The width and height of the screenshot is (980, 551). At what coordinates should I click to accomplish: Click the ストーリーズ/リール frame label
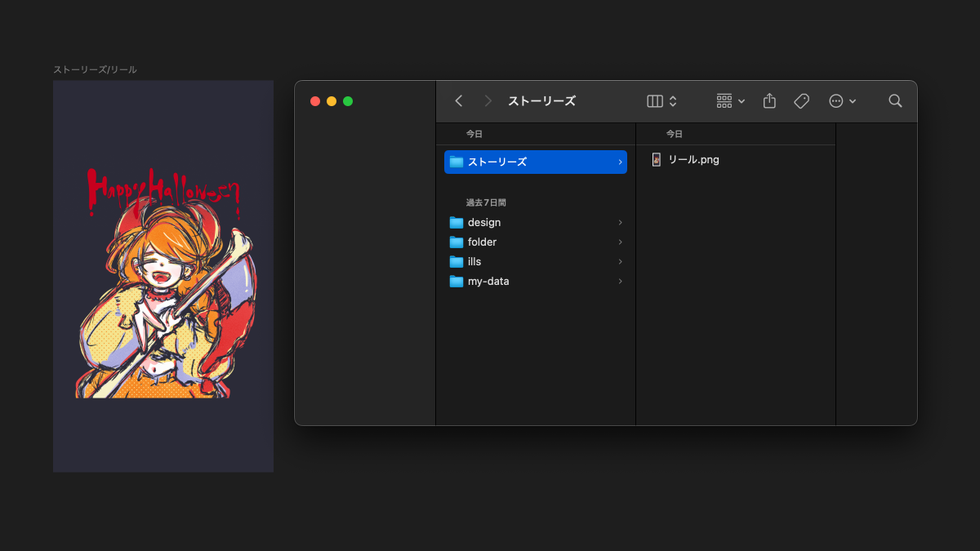[x=95, y=70]
